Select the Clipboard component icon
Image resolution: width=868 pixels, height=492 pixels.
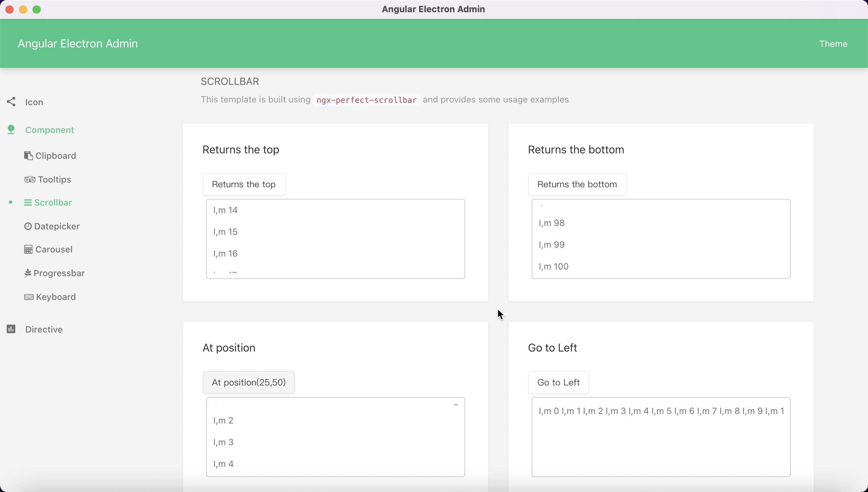coord(28,156)
